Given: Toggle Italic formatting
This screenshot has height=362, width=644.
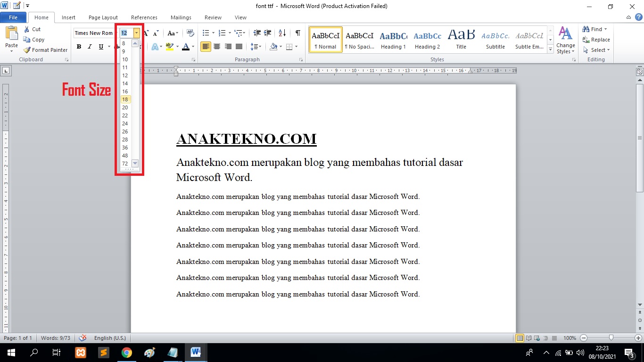Looking at the screenshot, I should click(x=90, y=47).
